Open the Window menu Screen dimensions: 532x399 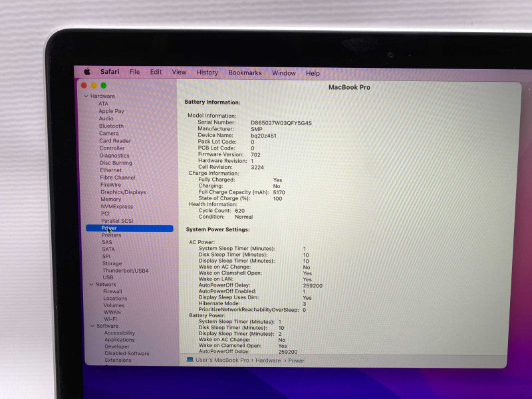click(x=284, y=73)
